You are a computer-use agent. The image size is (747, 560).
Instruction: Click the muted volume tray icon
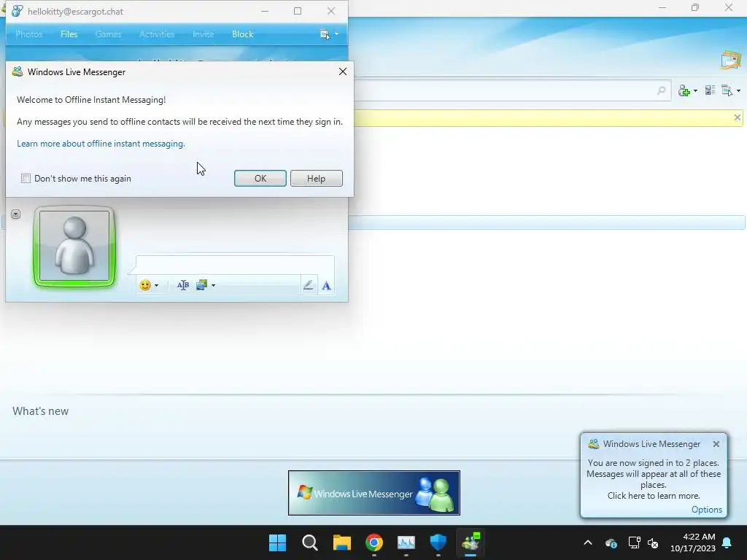pyautogui.click(x=653, y=542)
